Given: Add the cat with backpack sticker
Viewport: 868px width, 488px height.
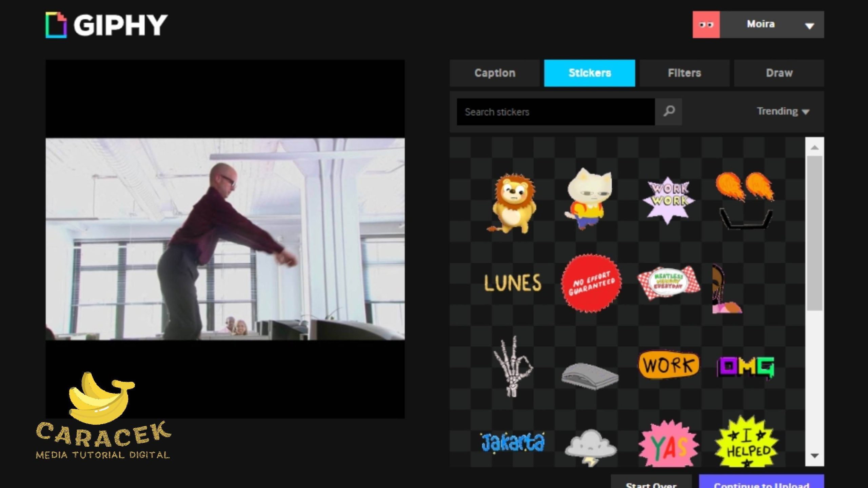Looking at the screenshot, I should [x=589, y=200].
